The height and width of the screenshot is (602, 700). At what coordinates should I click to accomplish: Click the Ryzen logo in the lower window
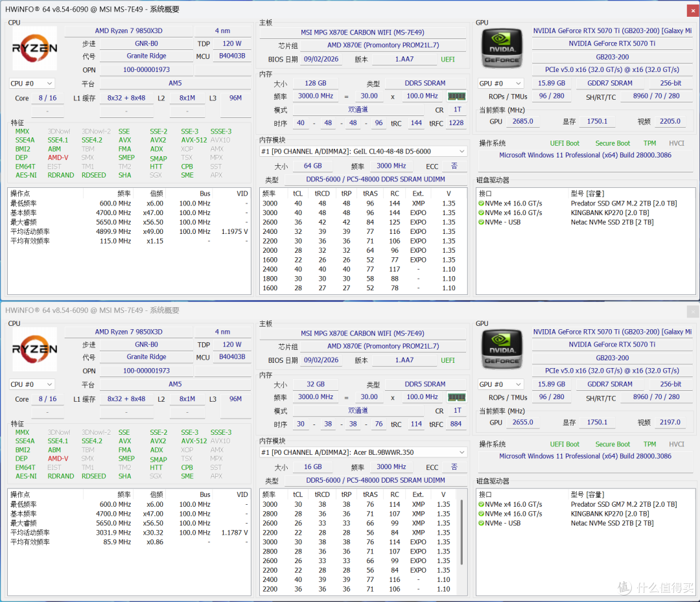coord(34,349)
